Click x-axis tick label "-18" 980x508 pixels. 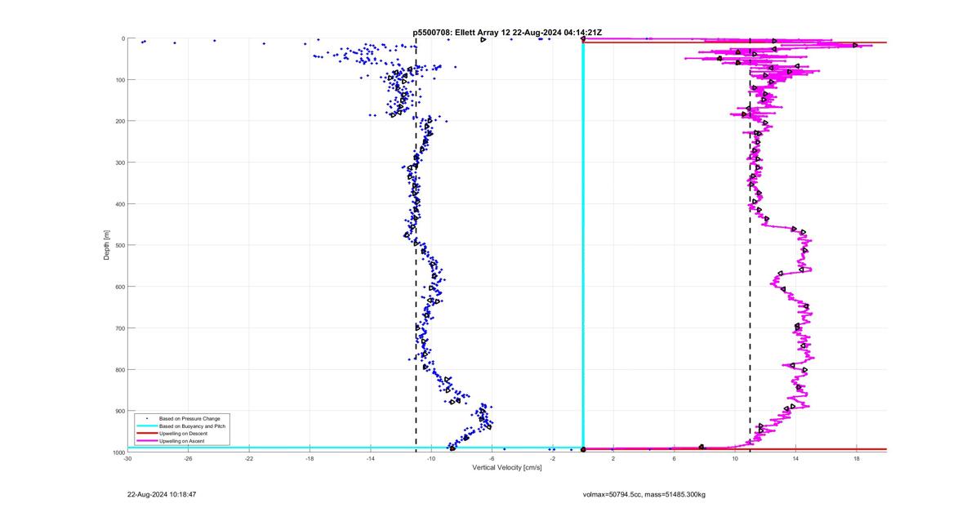coord(310,458)
